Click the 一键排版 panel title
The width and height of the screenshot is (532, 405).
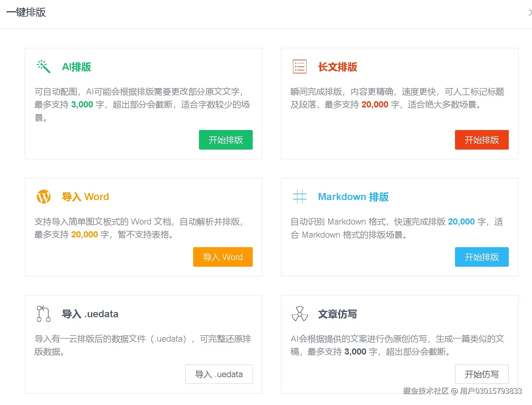point(26,12)
